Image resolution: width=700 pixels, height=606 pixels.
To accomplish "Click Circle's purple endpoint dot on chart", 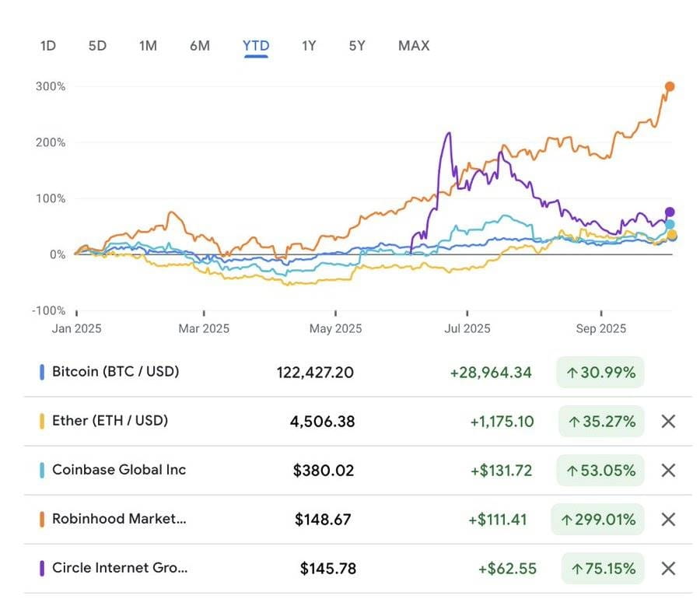I will click(x=670, y=212).
